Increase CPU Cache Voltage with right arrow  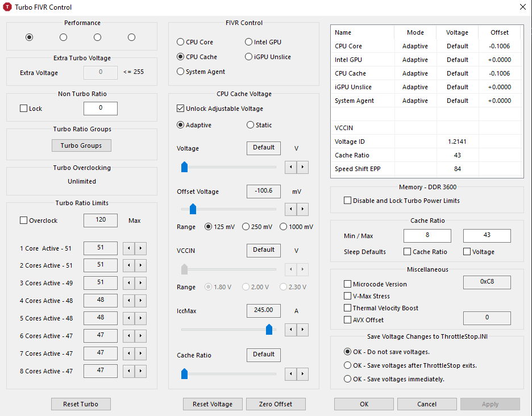(302, 167)
